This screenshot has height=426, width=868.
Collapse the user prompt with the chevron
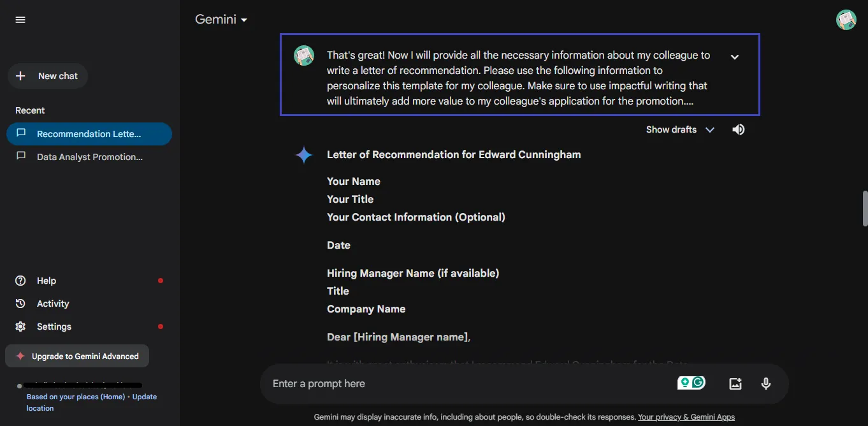tap(734, 56)
